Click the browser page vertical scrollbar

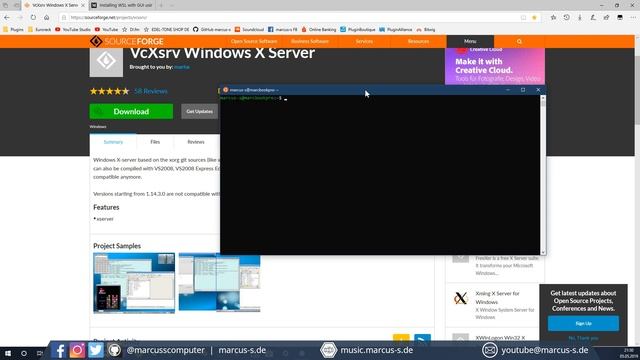pyautogui.click(x=637, y=190)
